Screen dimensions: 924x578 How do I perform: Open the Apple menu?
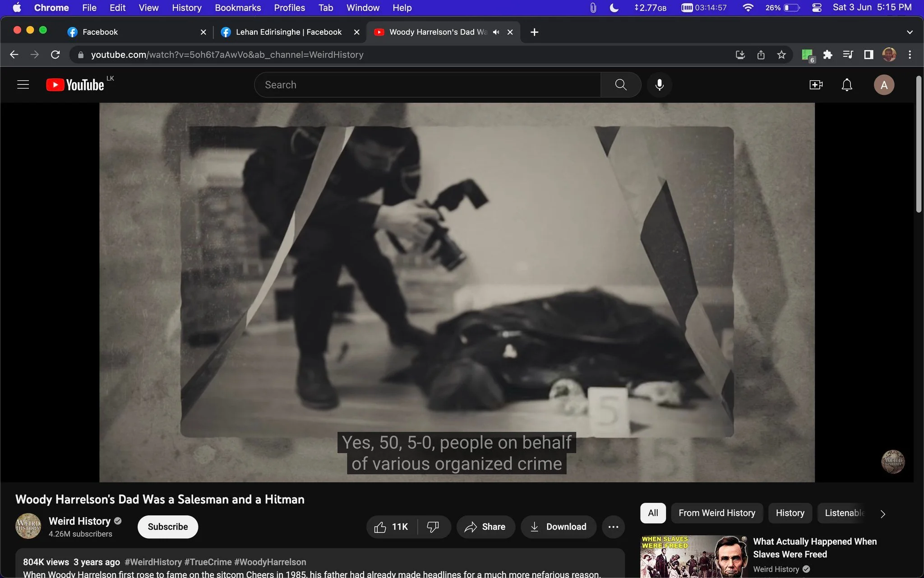coord(17,8)
